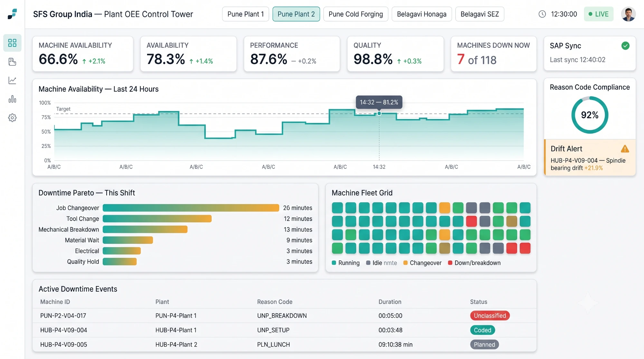Toggle the Down/breakdown legend swatch

tap(450, 263)
